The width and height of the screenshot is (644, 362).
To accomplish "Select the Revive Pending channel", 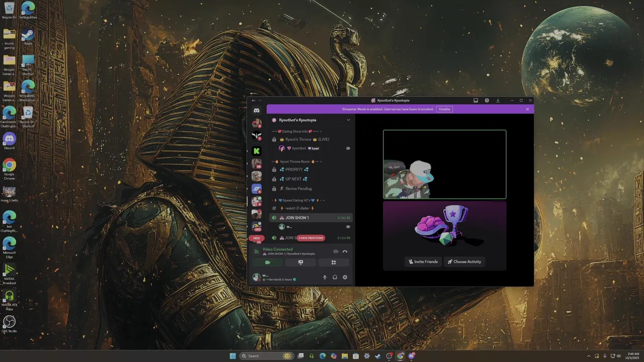I will click(x=310, y=189).
